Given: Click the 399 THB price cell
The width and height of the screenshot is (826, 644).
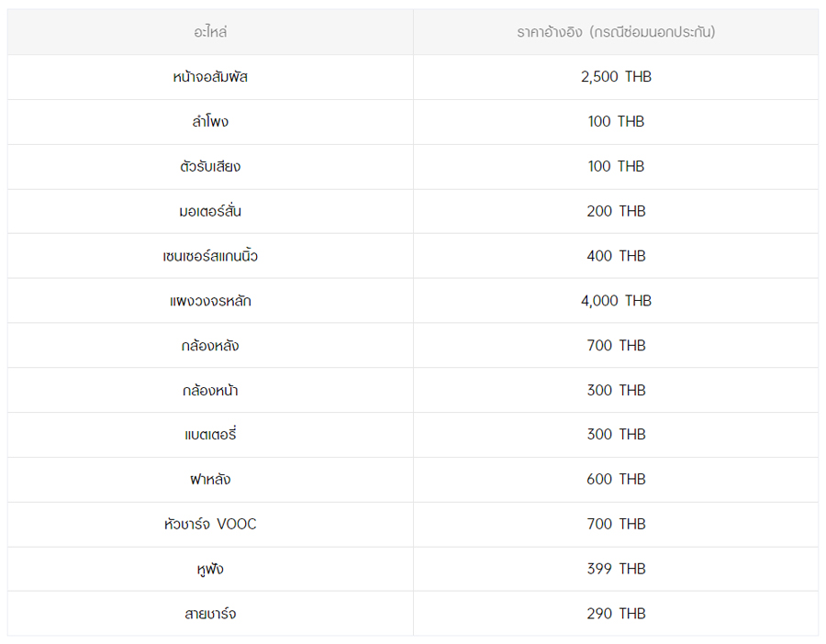Looking at the screenshot, I should (616, 569).
